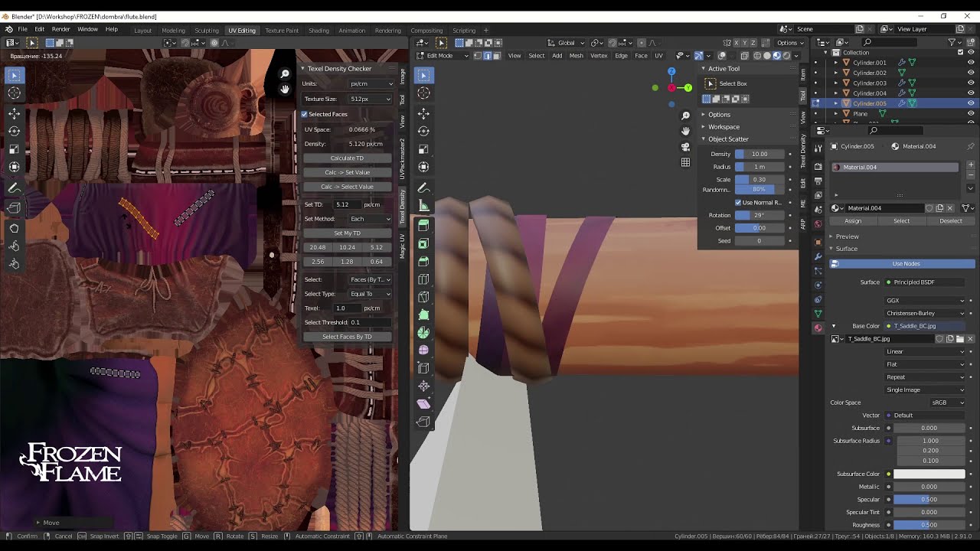Select the Rip Region tool in UV editor
980x551 pixels.
pyautogui.click(x=15, y=208)
